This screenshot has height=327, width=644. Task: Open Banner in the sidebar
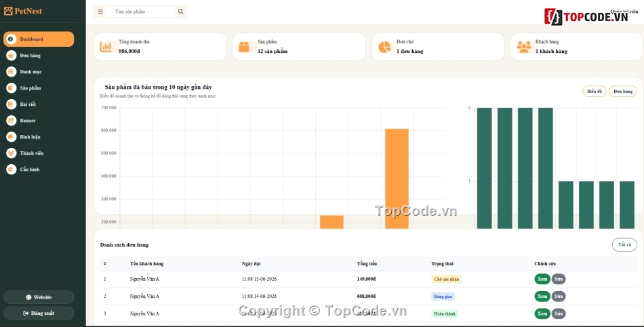click(x=39, y=120)
